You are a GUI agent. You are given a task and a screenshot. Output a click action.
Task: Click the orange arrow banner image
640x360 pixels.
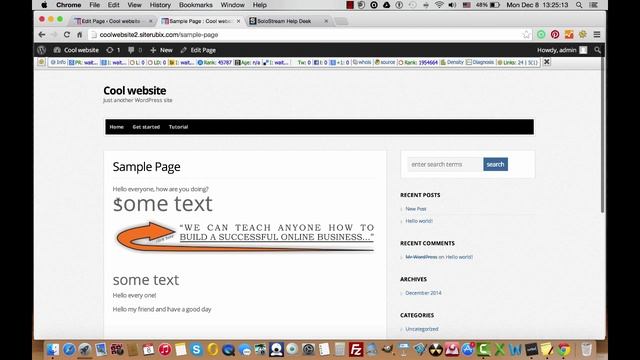[x=244, y=237]
